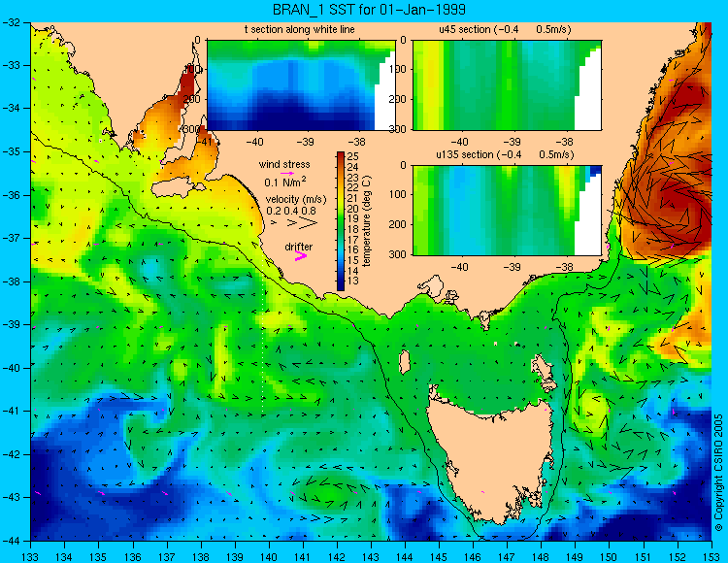Image resolution: width=728 pixels, height=563 pixels.
Task: Click the 200 depth tick of u45 section
Action: (x=400, y=99)
